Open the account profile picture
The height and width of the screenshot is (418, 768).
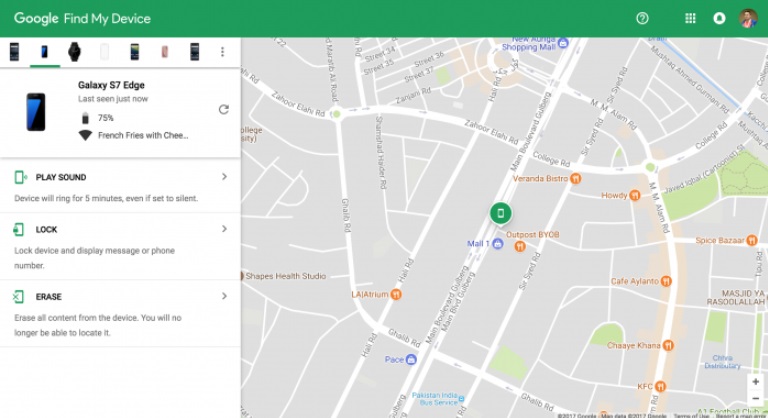(748, 19)
